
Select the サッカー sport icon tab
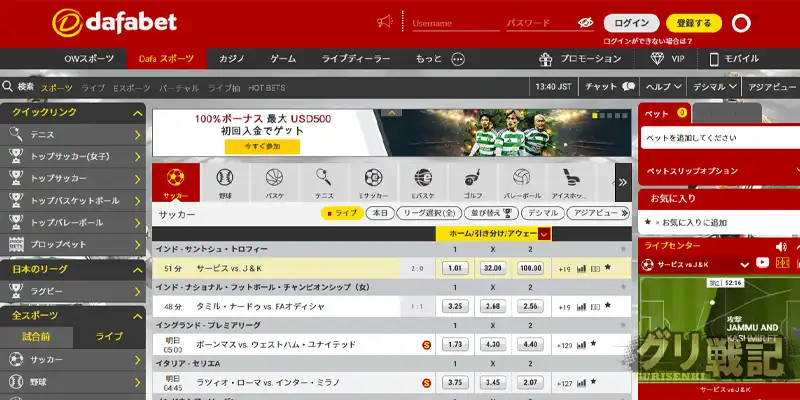point(176,183)
